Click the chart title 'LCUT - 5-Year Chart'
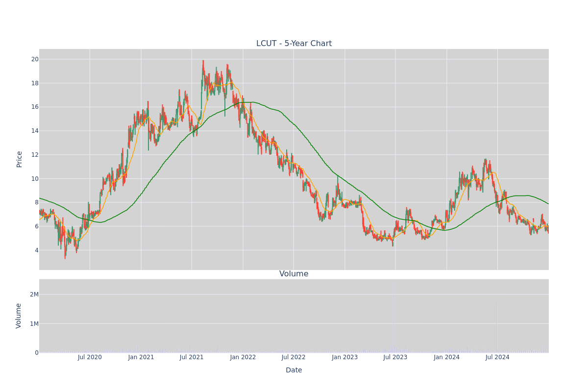 294,44
